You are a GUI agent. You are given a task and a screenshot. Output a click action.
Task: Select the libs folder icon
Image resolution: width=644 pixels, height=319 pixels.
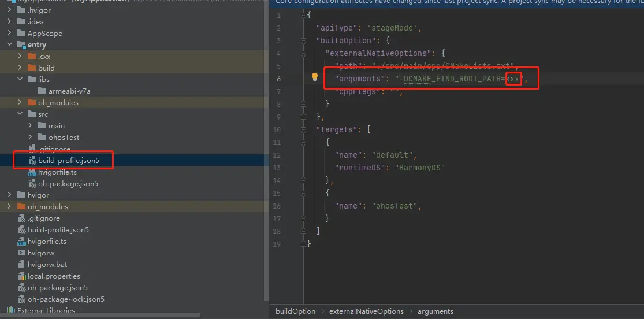32,79
